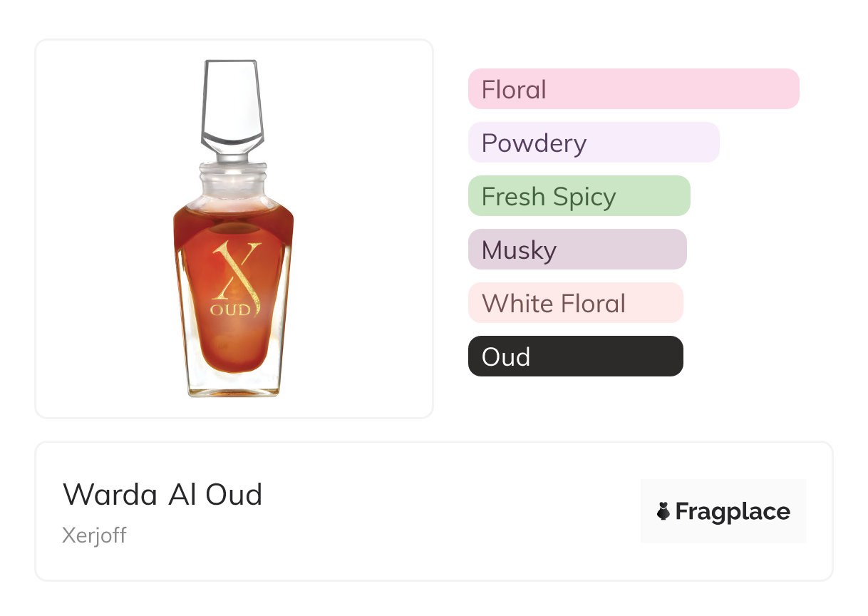Select the black Oud accord bar
Viewport: 868px width, 616px height.
[575, 356]
